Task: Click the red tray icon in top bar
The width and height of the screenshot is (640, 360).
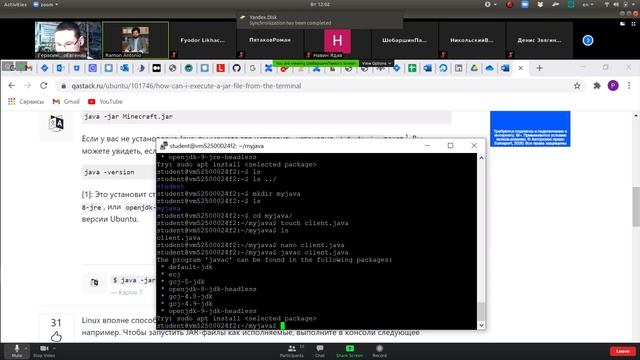Action: click(x=509, y=4)
